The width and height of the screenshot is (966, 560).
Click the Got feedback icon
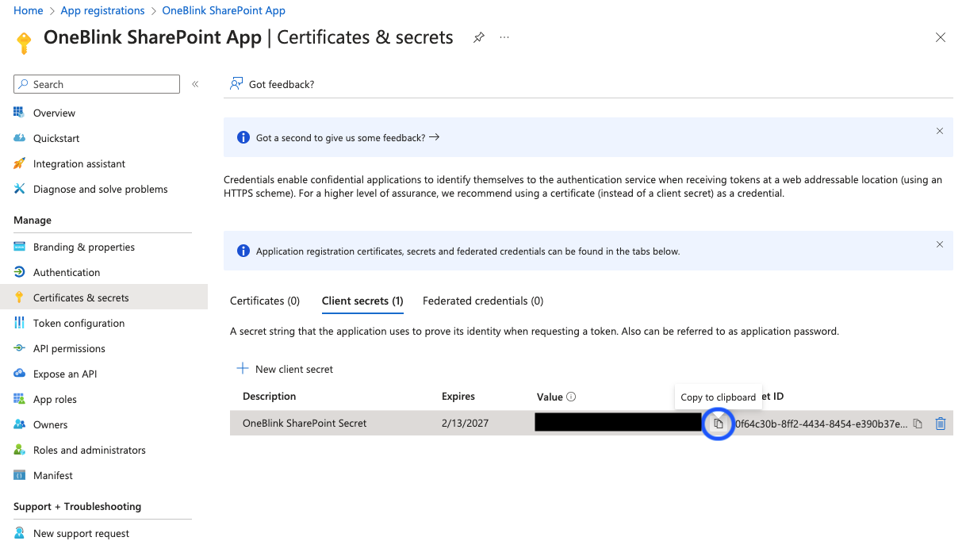(236, 84)
